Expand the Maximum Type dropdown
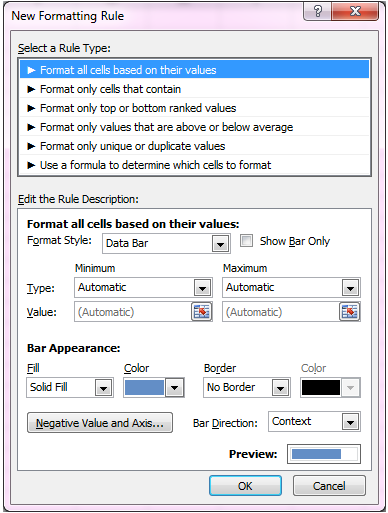The width and height of the screenshot is (388, 513). click(x=291, y=287)
